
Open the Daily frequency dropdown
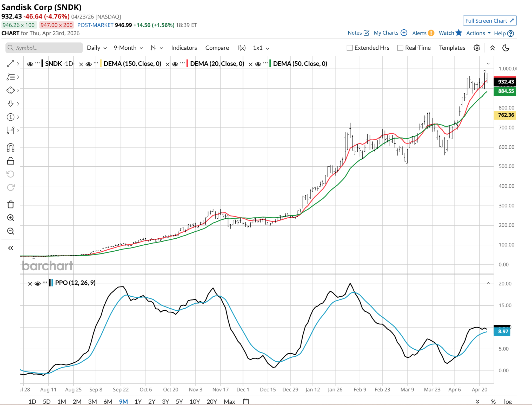point(97,48)
